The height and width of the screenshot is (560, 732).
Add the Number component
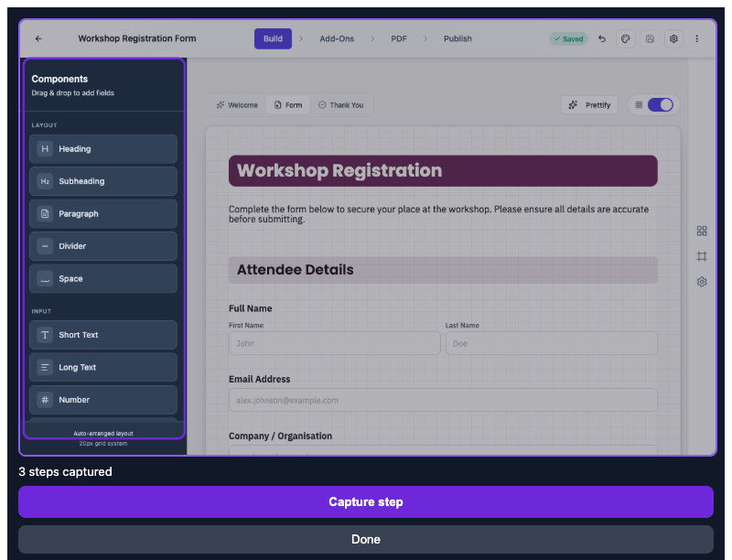(103, 400)
